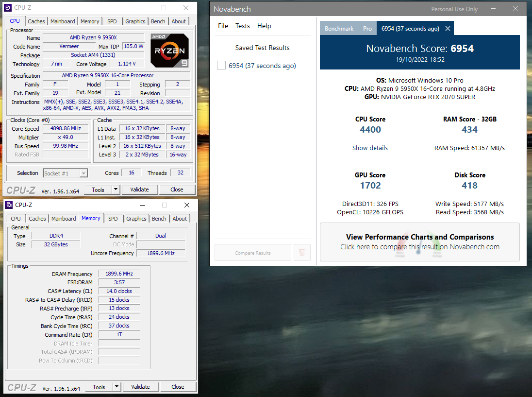
Task: Open Graphics tab in top CPU-Z window
Action: click(135, 21)
